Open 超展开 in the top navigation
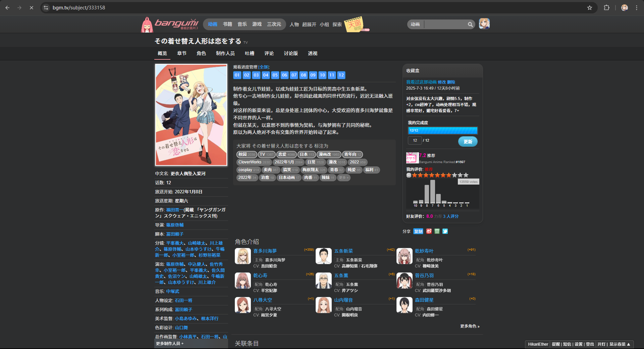The image size is (644, 349). (x=309, y=24)
